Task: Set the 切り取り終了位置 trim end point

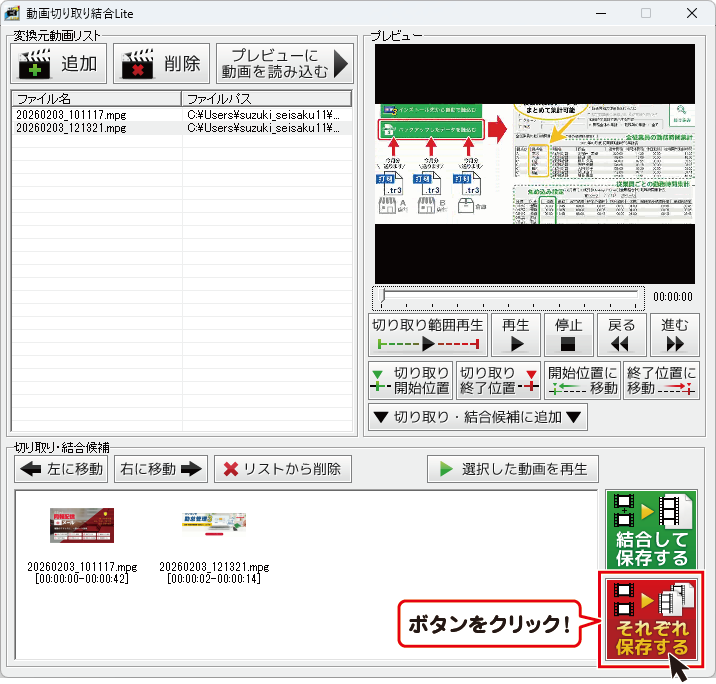Action: (x=497, y=381)
